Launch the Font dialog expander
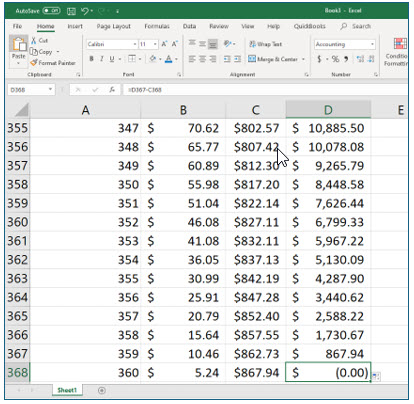Viewport: 414px width, 404px height. pyautogui.click(x=179, y=75)
